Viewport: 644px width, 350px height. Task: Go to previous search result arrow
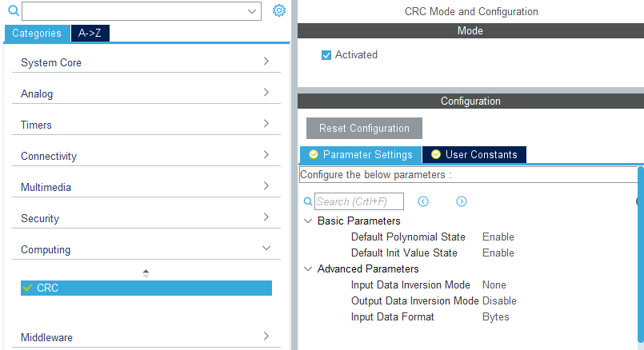tap(423, 201)
